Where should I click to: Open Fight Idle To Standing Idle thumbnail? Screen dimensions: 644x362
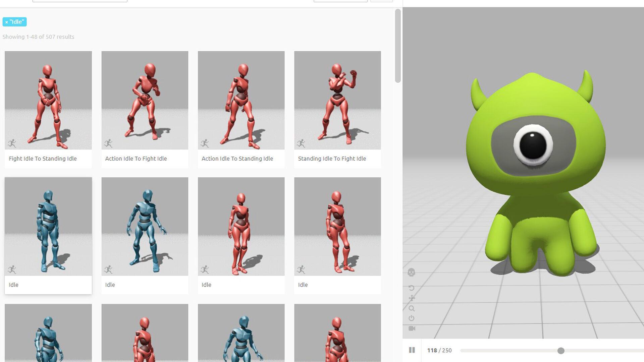48,100
